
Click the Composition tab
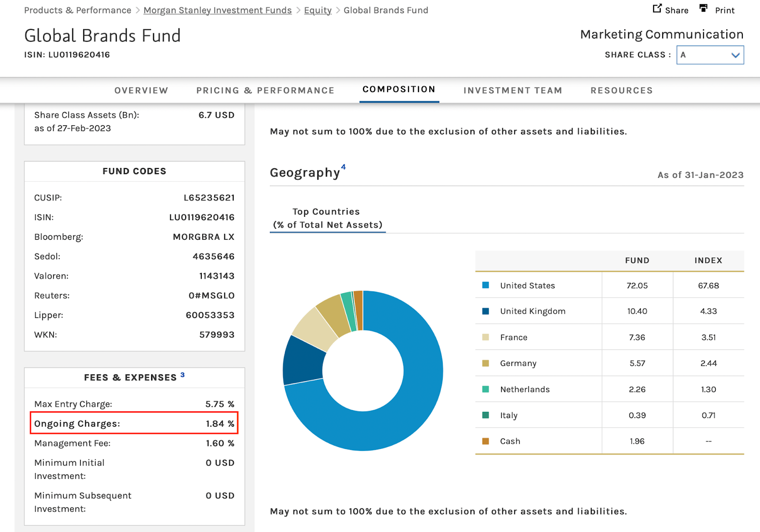(399, 90)
